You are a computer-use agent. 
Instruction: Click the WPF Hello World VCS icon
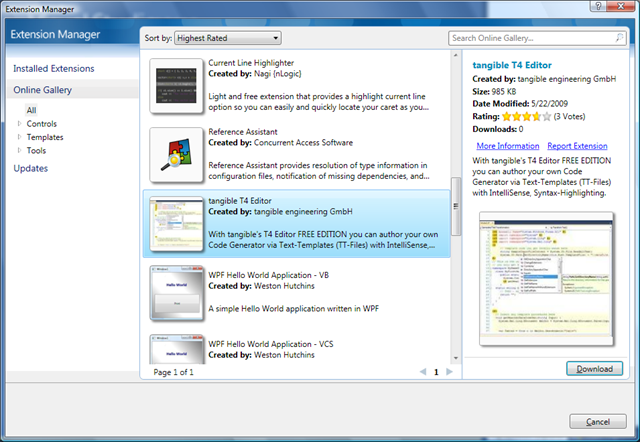175,348
